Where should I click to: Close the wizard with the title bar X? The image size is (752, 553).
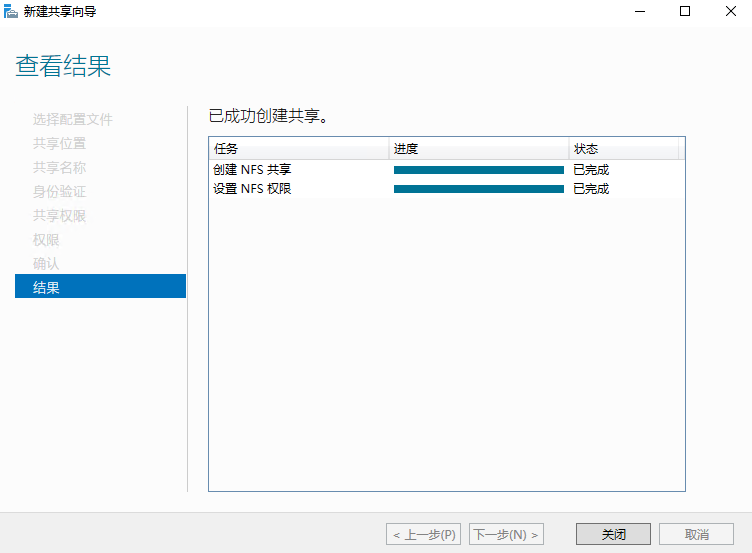729,11
